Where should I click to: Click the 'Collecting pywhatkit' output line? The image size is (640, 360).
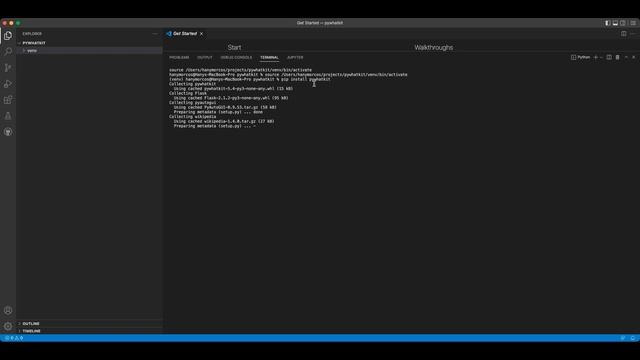click(x=192, y=84)
